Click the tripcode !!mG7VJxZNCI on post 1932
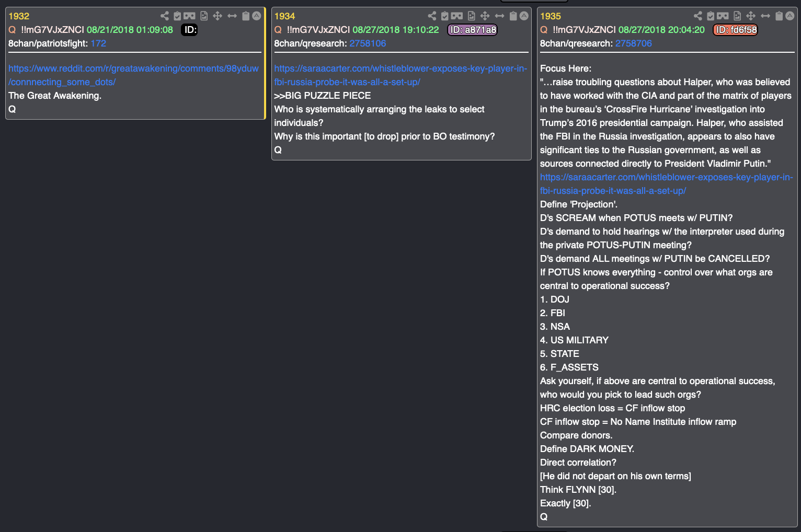The height and width of the screenshot is (532, 801). click(52, 30)
